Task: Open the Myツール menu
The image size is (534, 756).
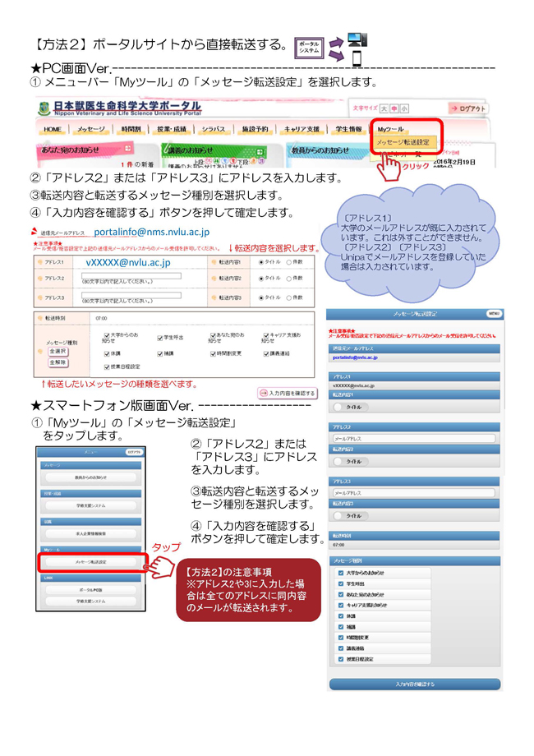Action: [390, 129]
